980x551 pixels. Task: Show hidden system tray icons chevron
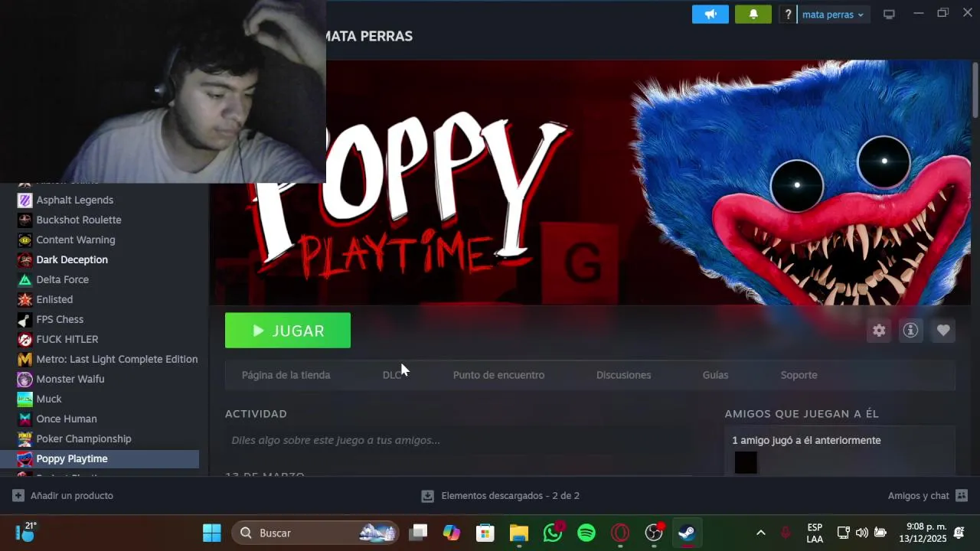click(x=760, y=533)
